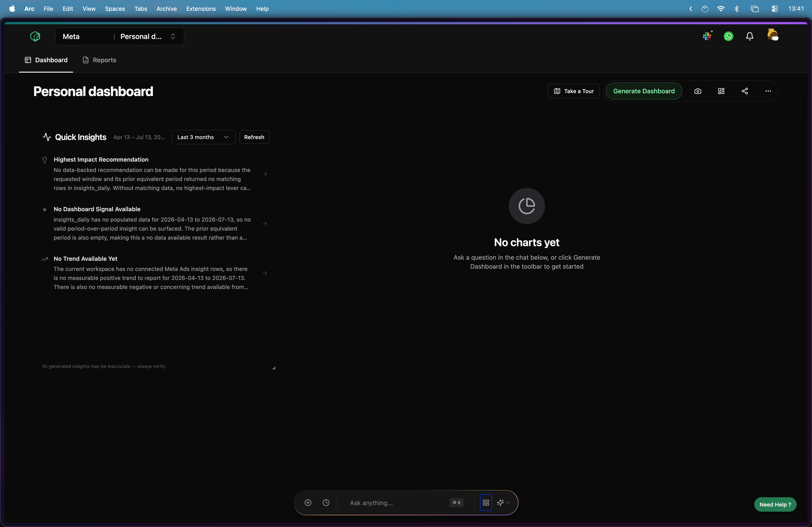Screen dimensions: 812x527
Task: Expand the Last 3 months date range dropdown
Action: [203, 137]
